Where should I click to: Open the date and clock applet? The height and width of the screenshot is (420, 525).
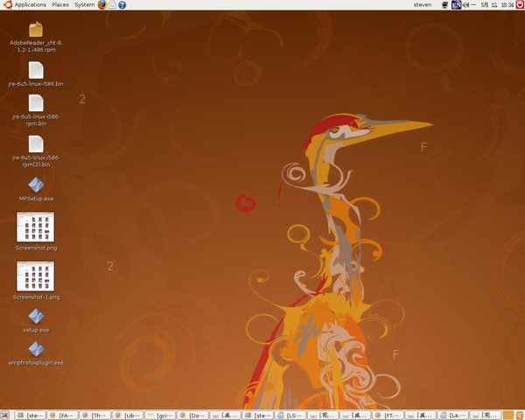(497, 4)
